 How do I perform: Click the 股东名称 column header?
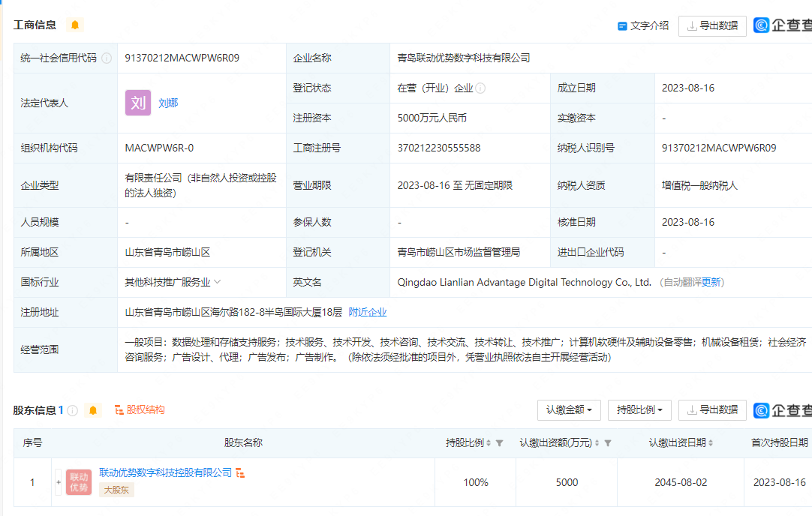[x=243, y=443]
